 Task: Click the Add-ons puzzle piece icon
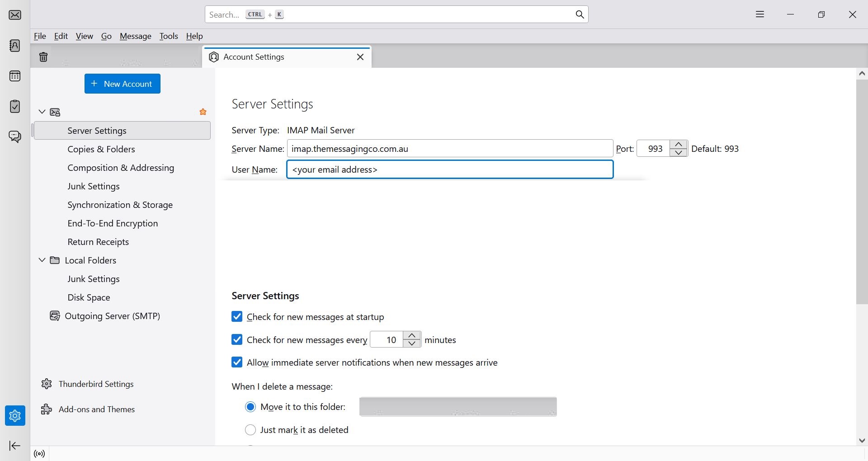tap(47, 409)
